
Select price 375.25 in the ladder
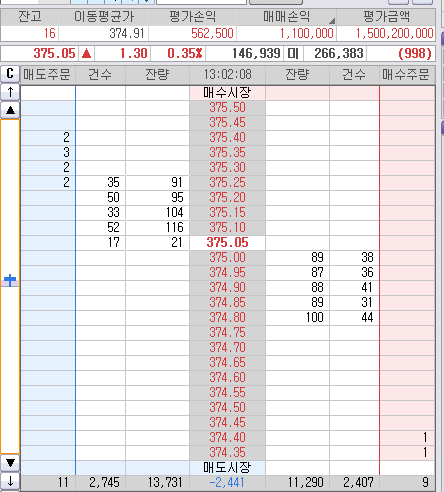click(227, 182)
